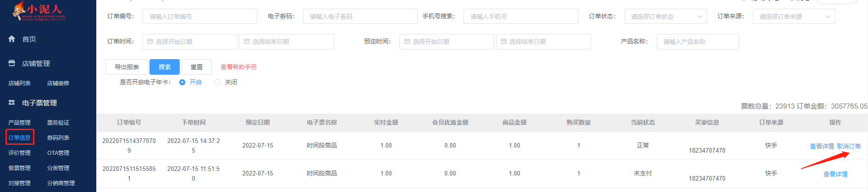
Task: Select the 关闭 radio button
Action: 218,82
